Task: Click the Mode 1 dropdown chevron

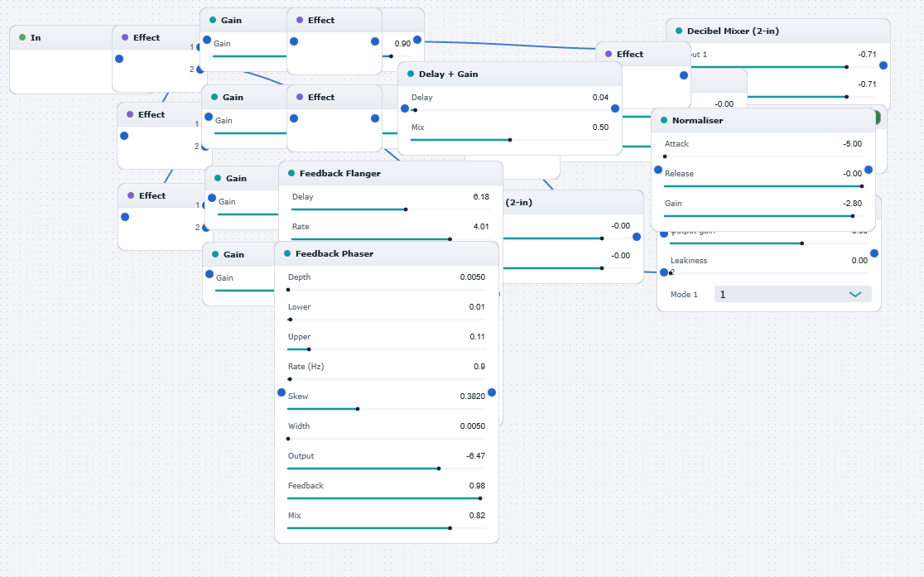Action: (x=854, y=294)
